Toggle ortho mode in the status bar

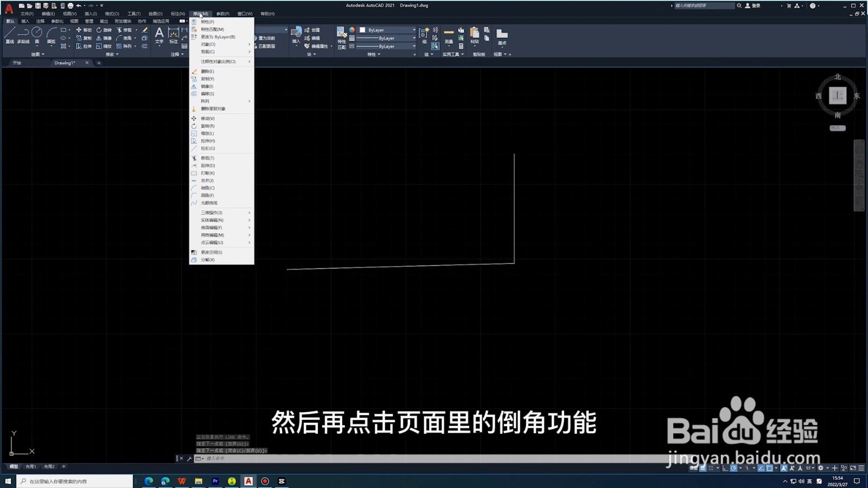[x=725, y=468]
